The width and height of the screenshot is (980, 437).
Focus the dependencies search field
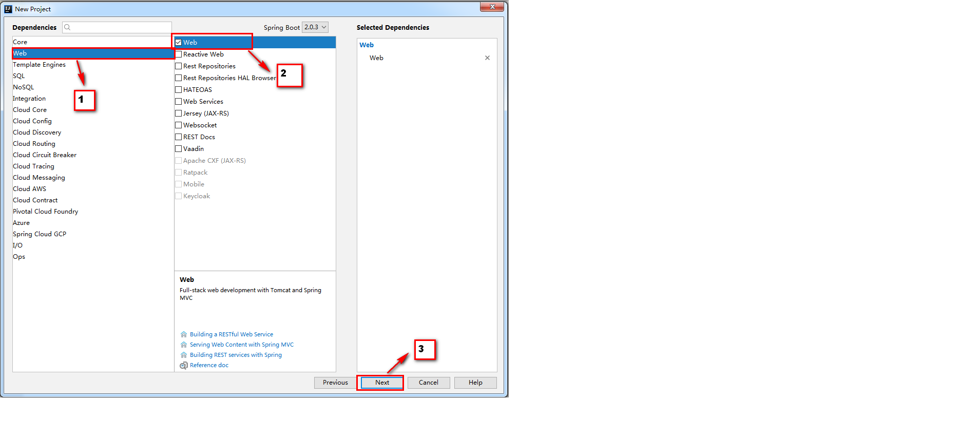(117, 27)
